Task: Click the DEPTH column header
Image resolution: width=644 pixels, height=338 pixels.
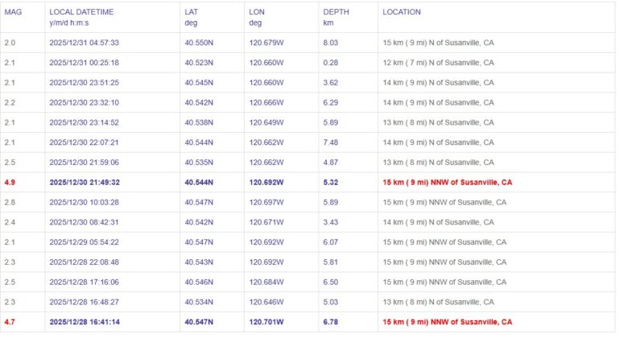Action: (336, 12)
